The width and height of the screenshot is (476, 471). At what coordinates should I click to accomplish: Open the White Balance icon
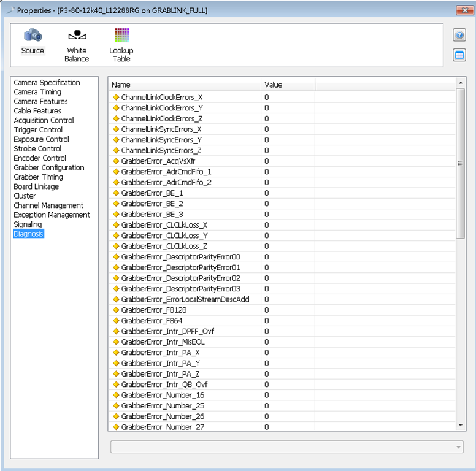click(x=77, y=35)
